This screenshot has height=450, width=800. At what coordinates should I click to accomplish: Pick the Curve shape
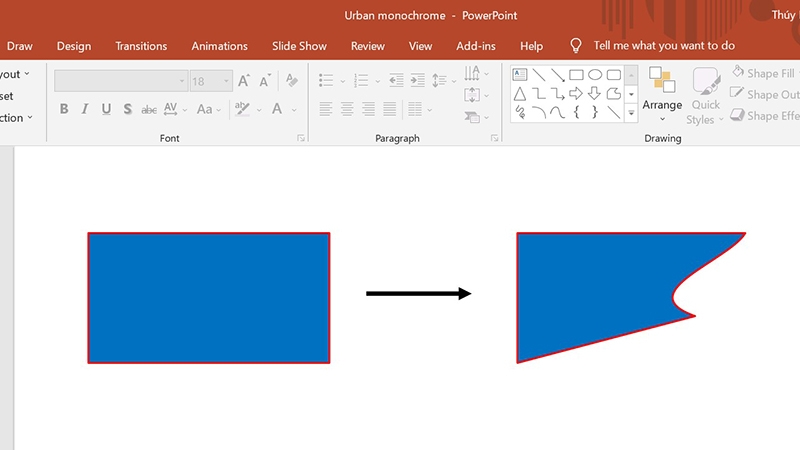coord(558,112)
